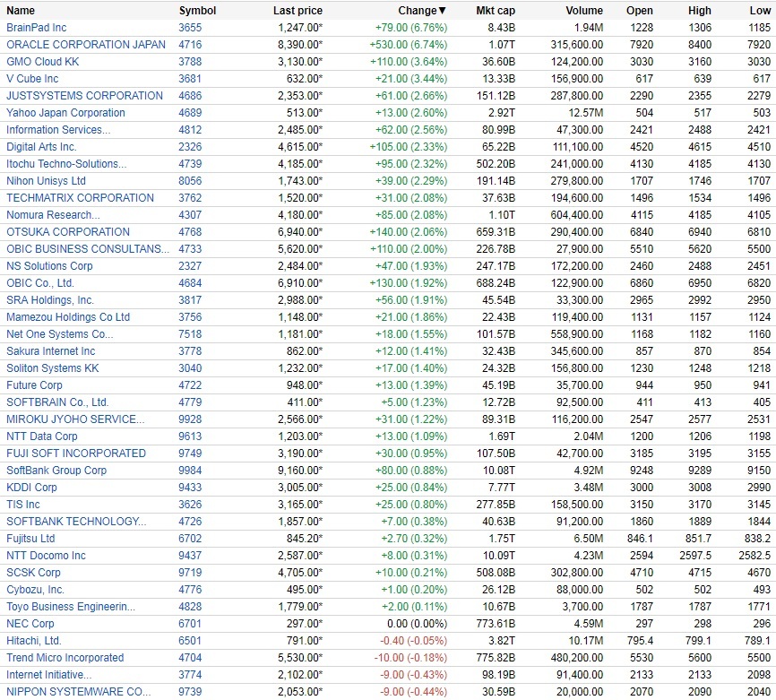Open the Information Services... link

pos(58,130)
